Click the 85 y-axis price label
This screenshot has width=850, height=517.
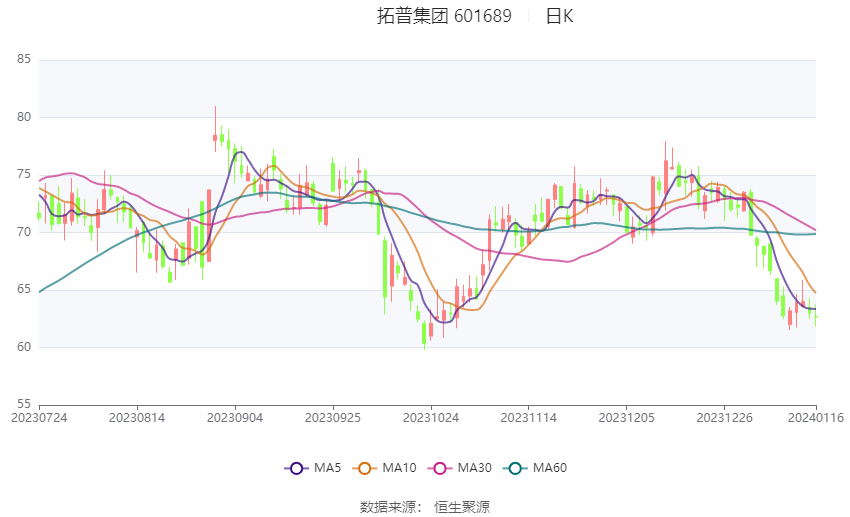point(24,59)
